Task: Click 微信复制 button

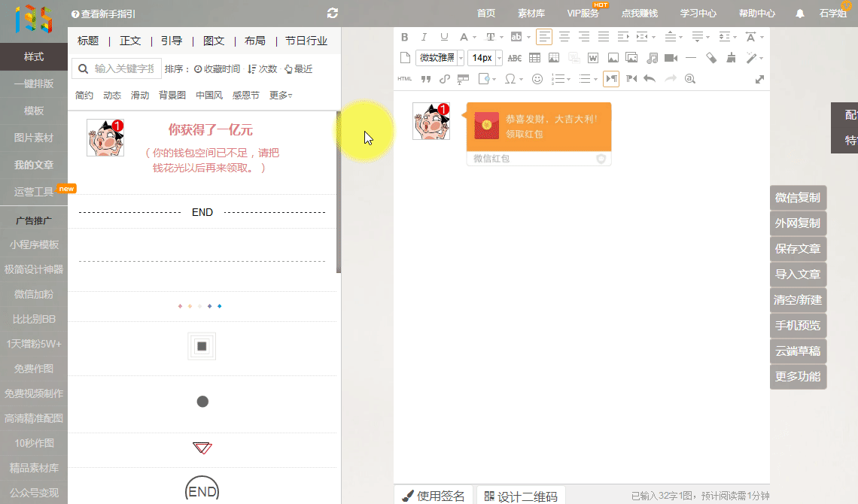Action: coord(798,198)
